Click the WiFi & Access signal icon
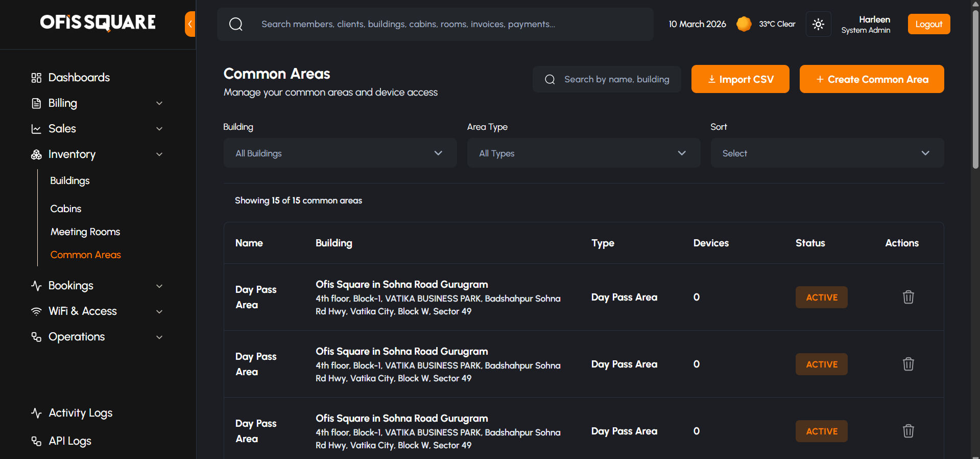Screen dimensions: 980x459 36,311
